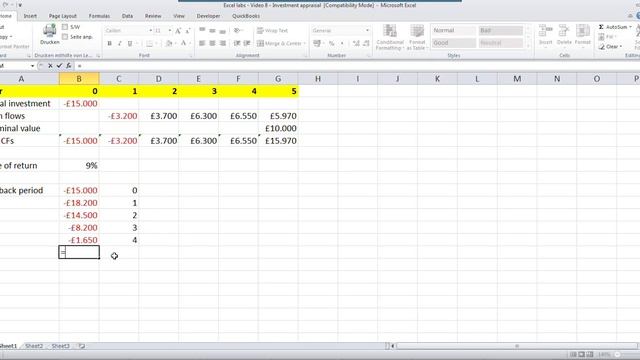Open the font size dropdown
The width and height of the screenshot is (640, 360).
click(170, 31)
